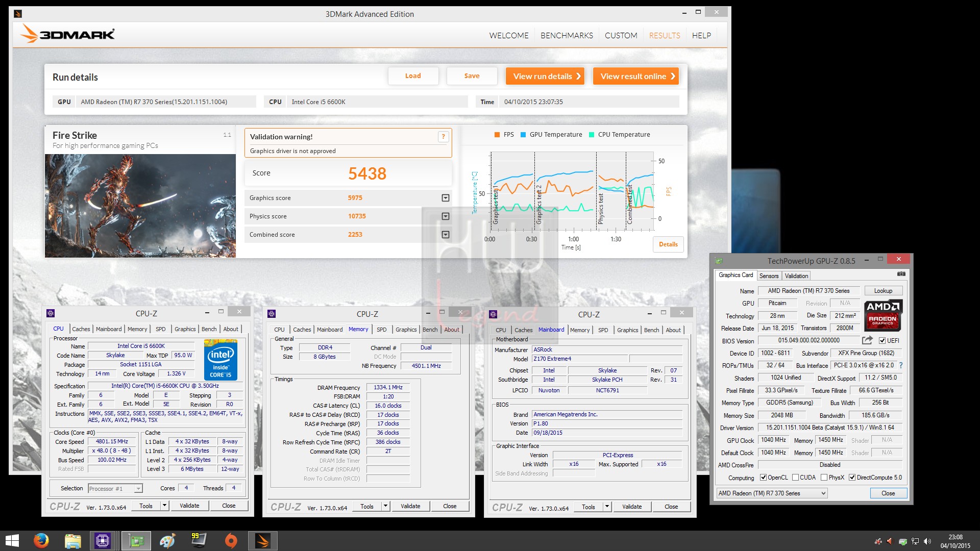Open Caches tab in first CPU-Z window
This screenshot has height=551, width=980.
[x=81, y=329]
